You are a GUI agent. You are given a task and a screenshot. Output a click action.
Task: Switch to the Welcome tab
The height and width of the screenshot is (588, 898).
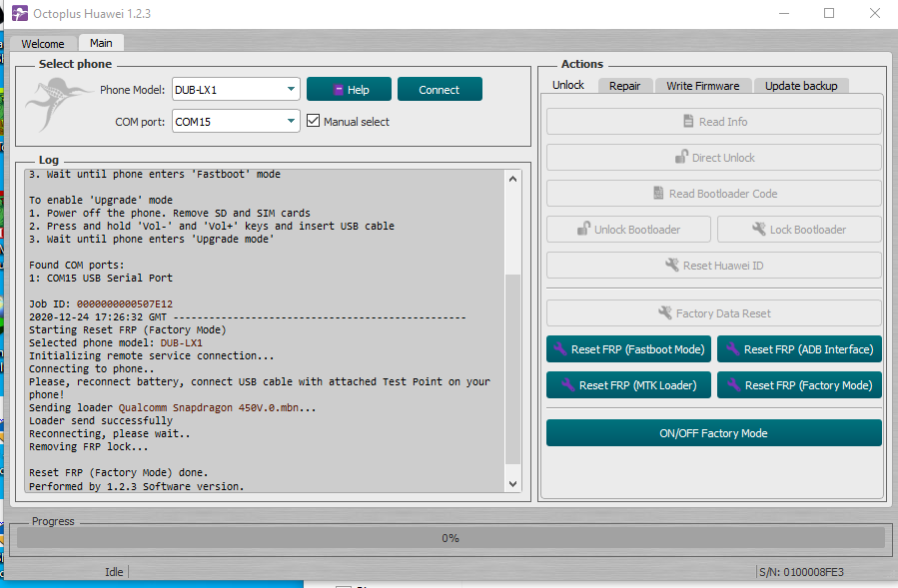coord(42,44)
